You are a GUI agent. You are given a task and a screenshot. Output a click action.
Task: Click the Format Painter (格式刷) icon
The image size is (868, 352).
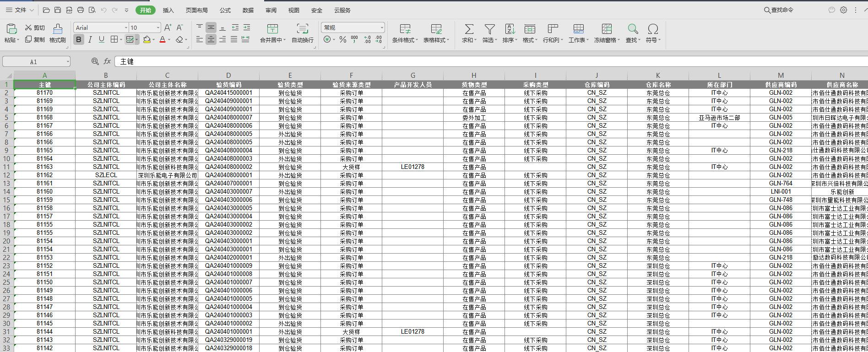pyautogui.click(x=58, y=29)
